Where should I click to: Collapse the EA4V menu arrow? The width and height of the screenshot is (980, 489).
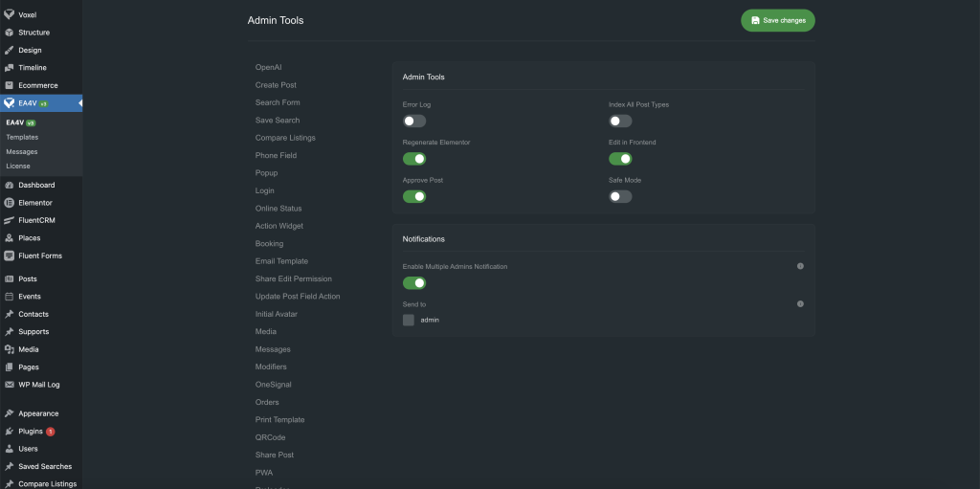(x=78, y=103)
